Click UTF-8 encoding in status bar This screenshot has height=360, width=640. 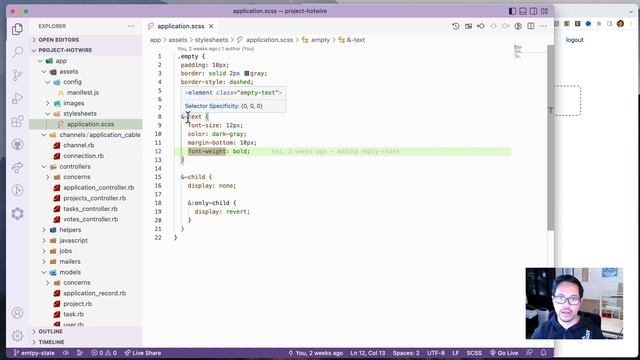point(436,353)
